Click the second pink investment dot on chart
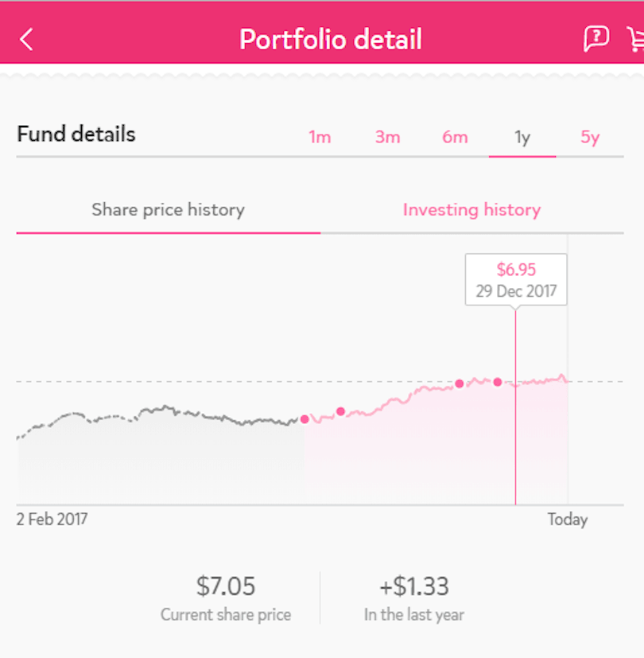 click(x=340, y=411)
